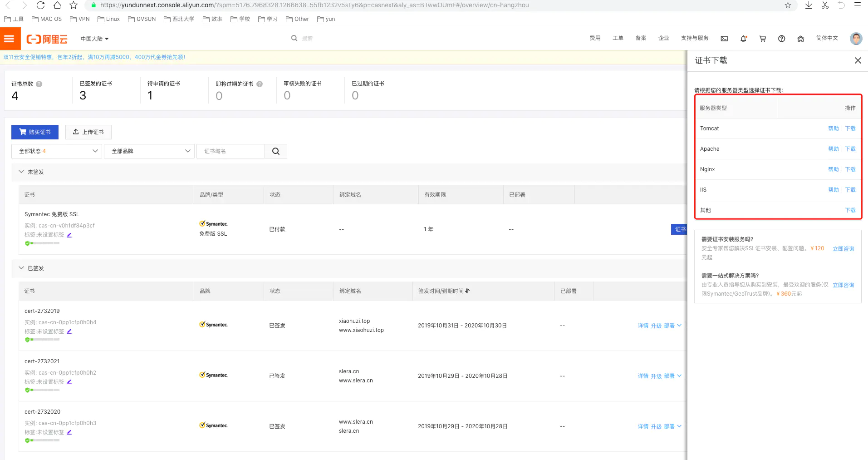The image size is (868, 460).
Task: Click the home icon in top bar
Action: pos(800,39)
